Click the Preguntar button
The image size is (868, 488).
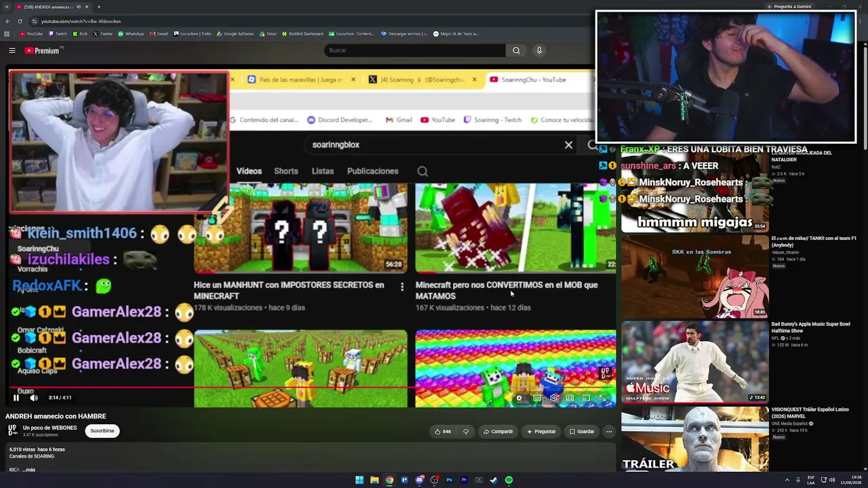pos(541,431)
